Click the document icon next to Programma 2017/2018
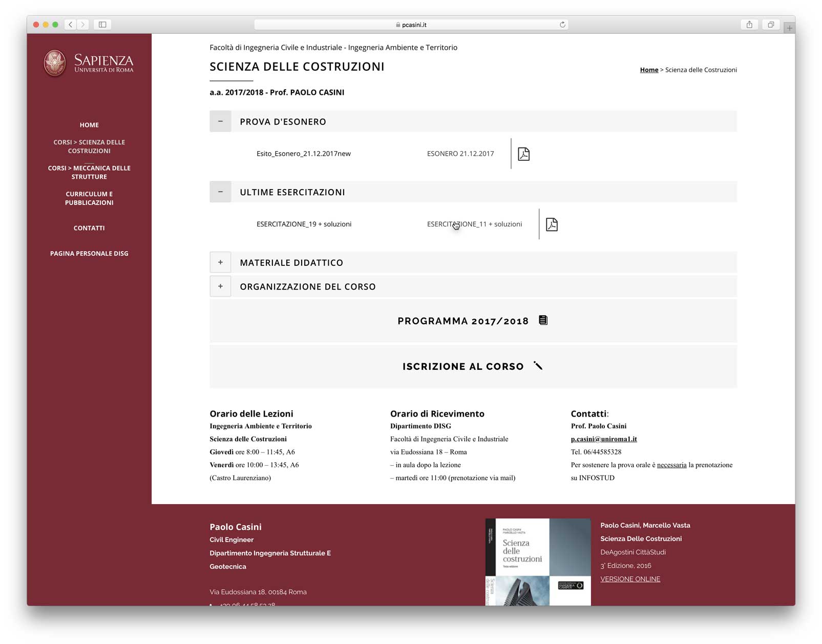 543,320
